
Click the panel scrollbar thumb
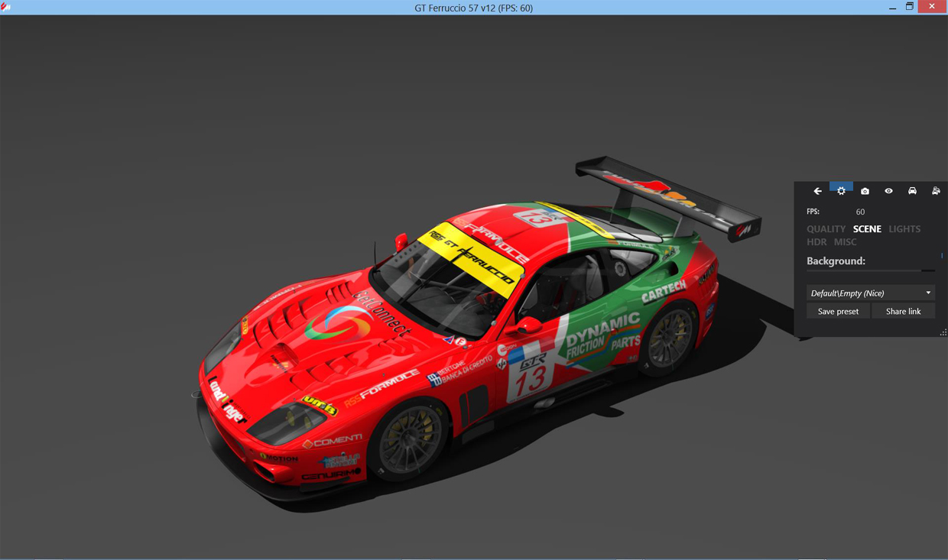(x=942, y=256)
